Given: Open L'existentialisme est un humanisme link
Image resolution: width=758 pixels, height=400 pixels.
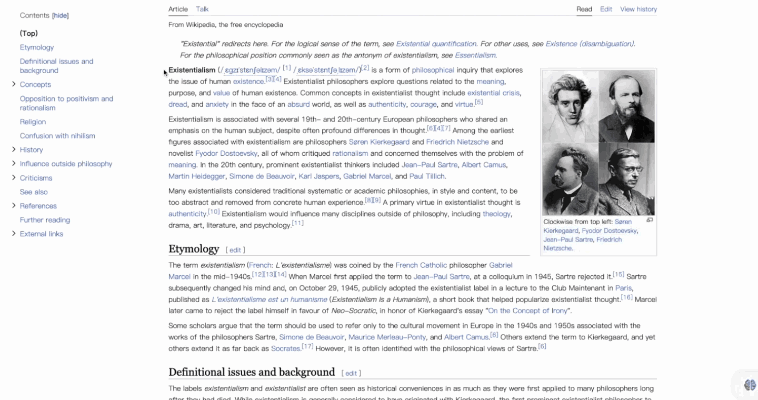Looking at the screenshot, I should pyautogui.click(x=269, y=300).
